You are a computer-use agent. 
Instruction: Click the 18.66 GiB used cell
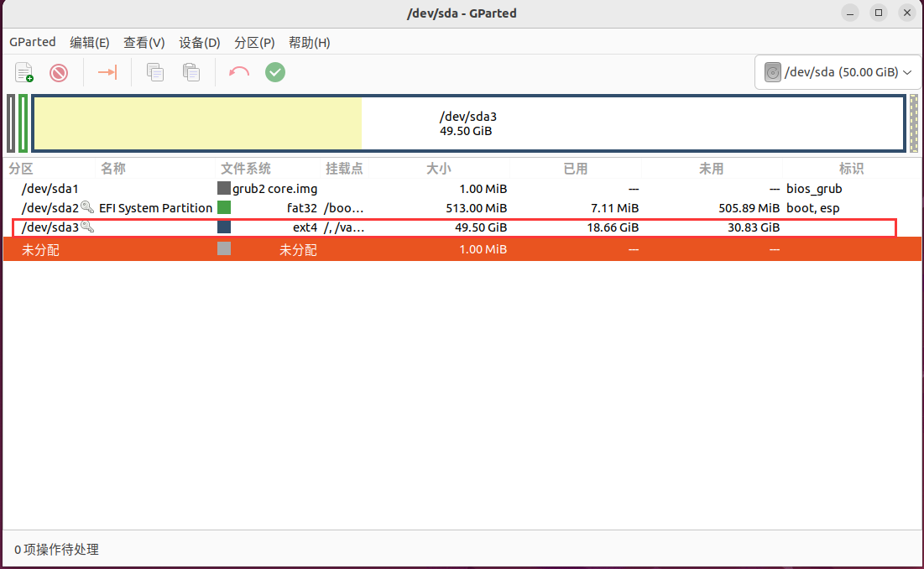[613, 227]
